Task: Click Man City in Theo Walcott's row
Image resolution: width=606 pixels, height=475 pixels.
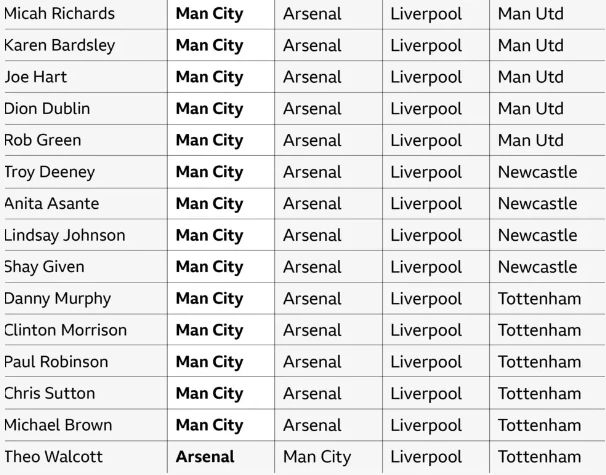Action: point(316,457)
